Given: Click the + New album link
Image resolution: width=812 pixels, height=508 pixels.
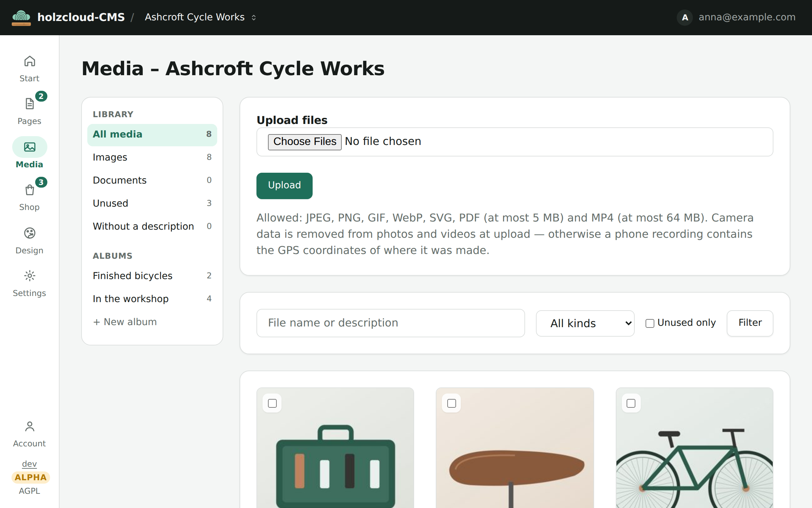Looking at the screenshot, I should 125,322.
